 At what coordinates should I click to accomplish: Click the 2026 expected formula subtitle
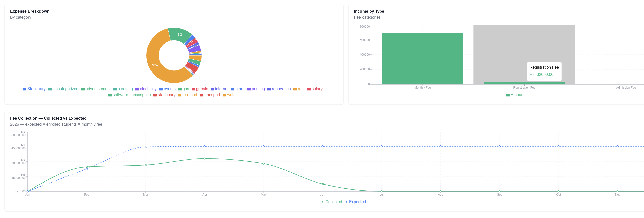[x=56, y=124]
